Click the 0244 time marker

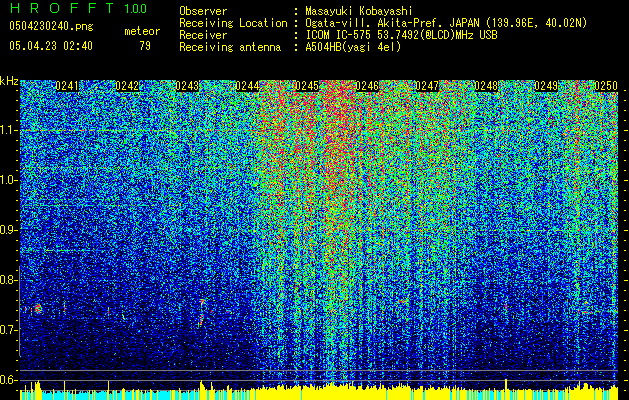(247, 86)
